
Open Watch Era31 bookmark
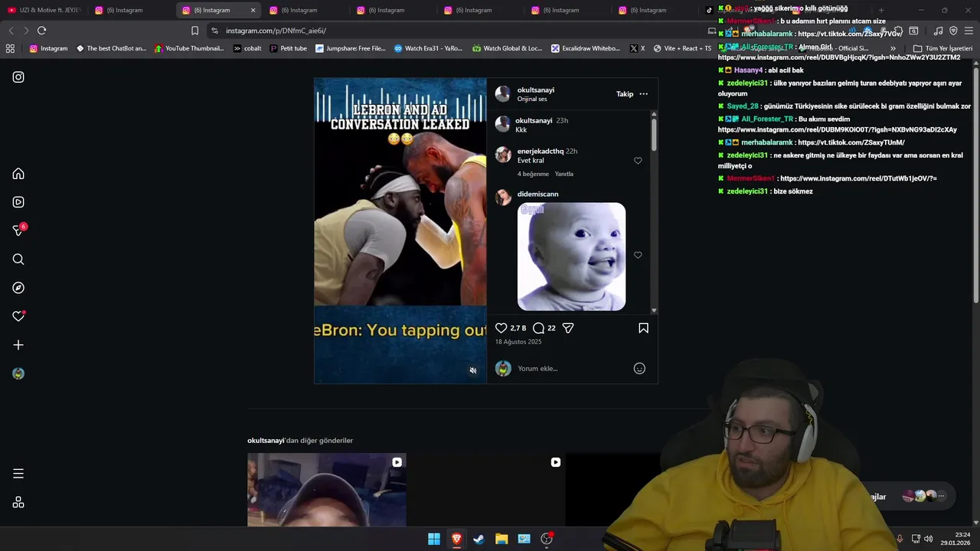pos(428,48)
